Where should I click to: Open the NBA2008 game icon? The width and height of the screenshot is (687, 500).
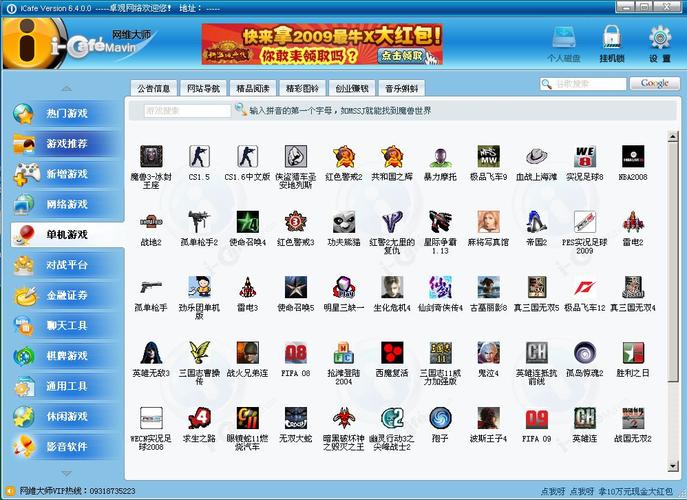(633, 156)
